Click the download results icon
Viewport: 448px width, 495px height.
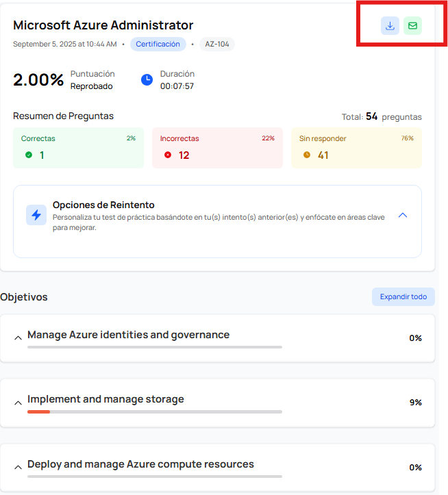coord(390,26)
